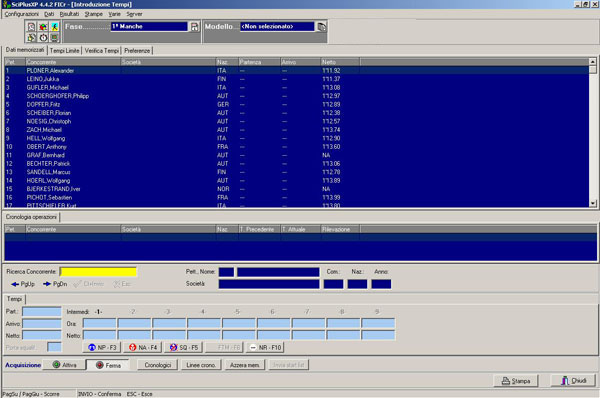Click the running skier toolbar icon
Image resolution: width=600 pixels, height=398 pixels.
point(55,27)
